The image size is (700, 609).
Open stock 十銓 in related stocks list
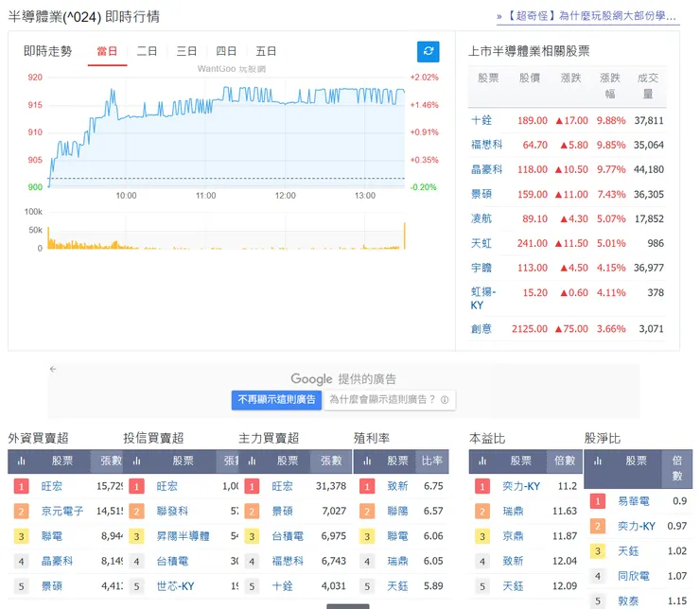(481, 120)
